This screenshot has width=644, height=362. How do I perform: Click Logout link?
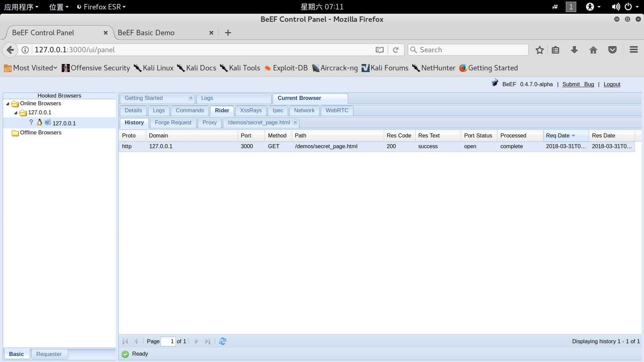point(612,84)
